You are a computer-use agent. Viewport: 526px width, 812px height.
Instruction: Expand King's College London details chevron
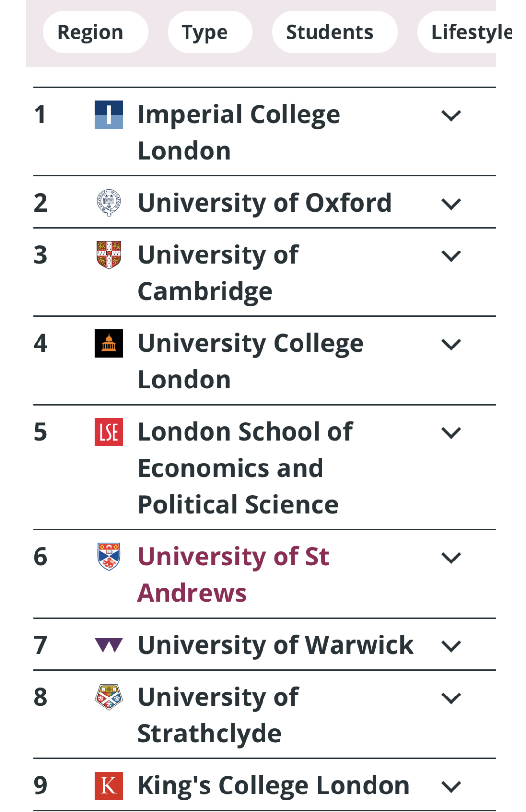451,787
